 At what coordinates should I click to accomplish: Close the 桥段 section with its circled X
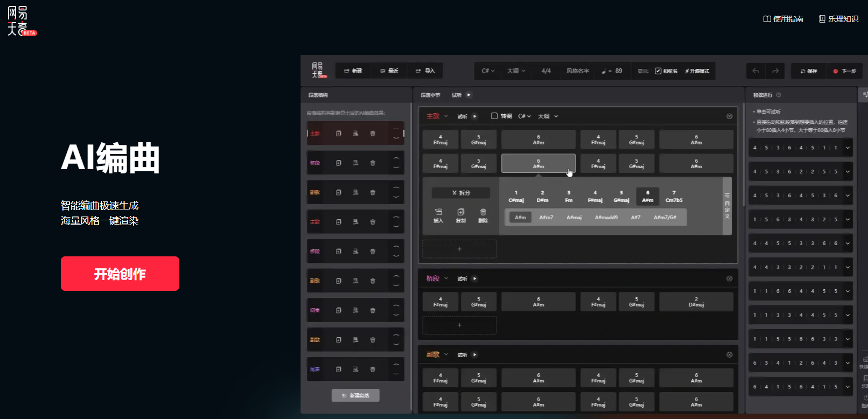point(730,278)
